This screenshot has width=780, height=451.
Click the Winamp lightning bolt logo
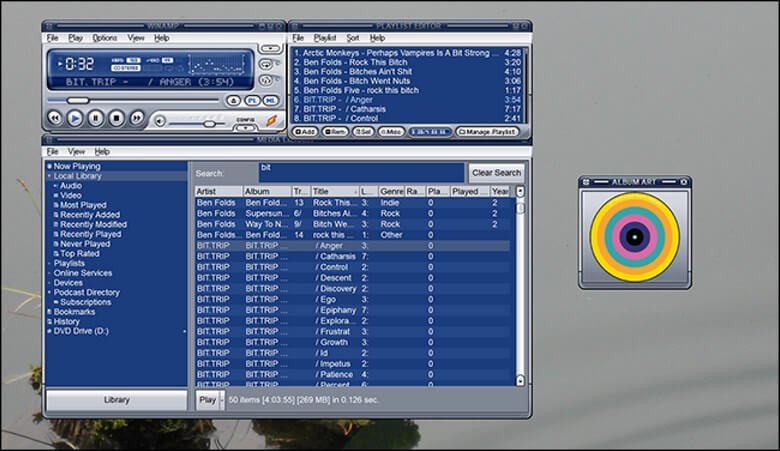click(271, 121)
